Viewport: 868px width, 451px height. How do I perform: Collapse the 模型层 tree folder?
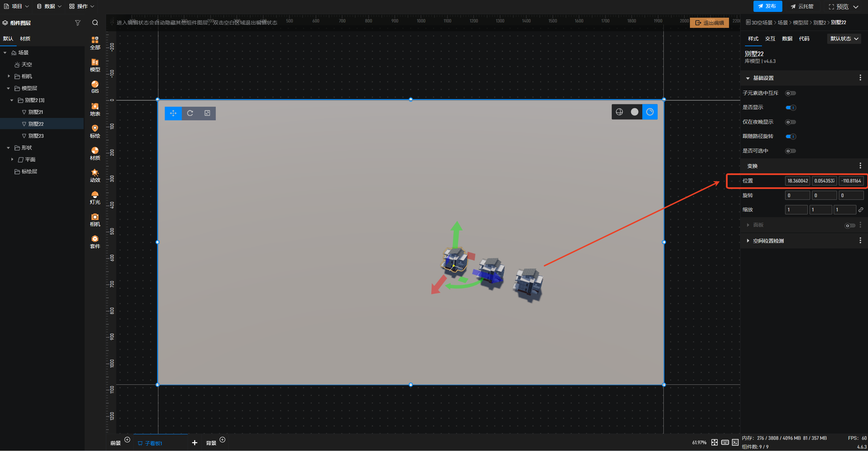8,88
